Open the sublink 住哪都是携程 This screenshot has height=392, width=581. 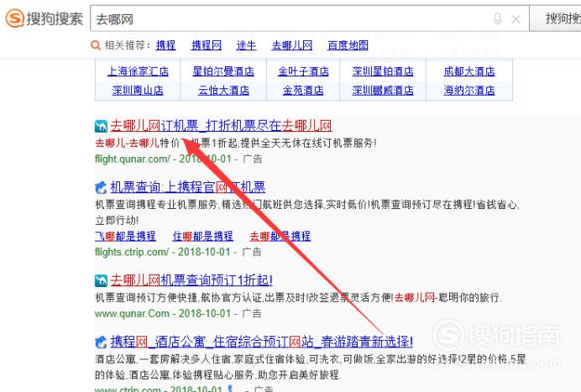(x=202, y=236)
